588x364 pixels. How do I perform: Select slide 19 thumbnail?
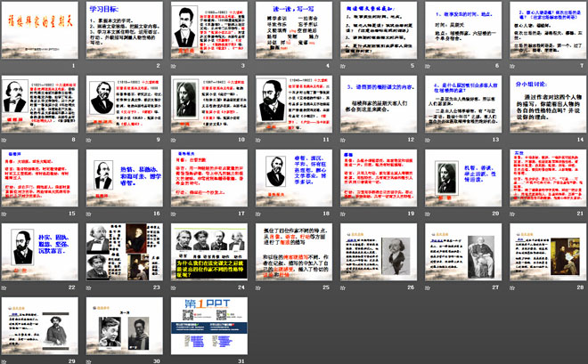[x=379, y=178]
